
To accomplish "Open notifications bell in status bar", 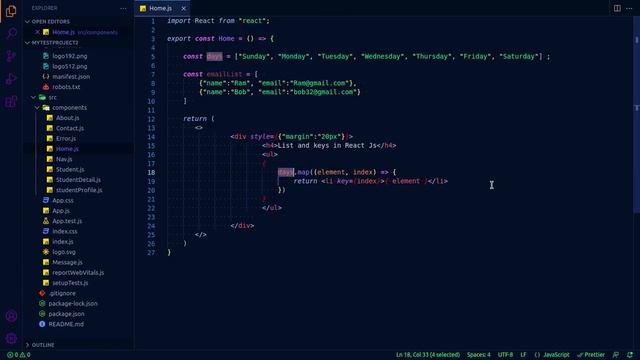I will (630, 355).
